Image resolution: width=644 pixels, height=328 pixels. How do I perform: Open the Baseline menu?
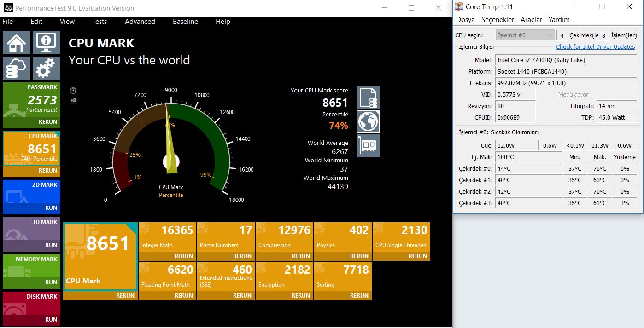(186, 22)
